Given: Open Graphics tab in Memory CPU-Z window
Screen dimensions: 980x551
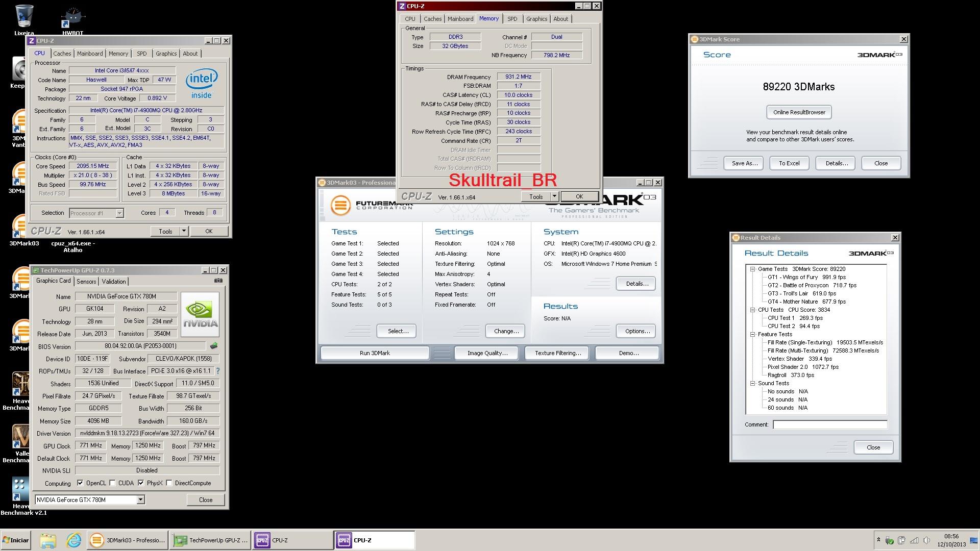Looking at the screenshot, I should point(537,19).
